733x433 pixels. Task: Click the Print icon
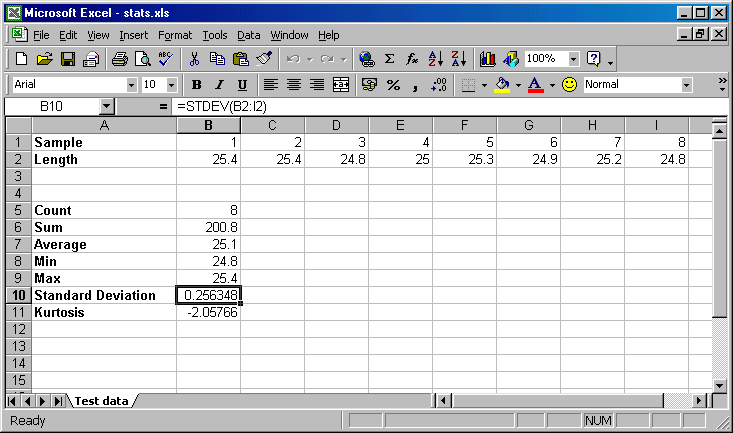pyautogui.click(x=119, y=59)
